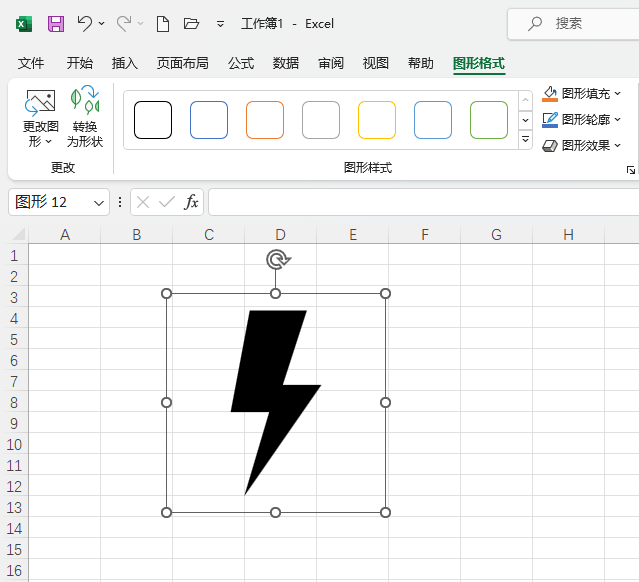Expand the Name Box dropdown arrow

[x=99, y=202]
